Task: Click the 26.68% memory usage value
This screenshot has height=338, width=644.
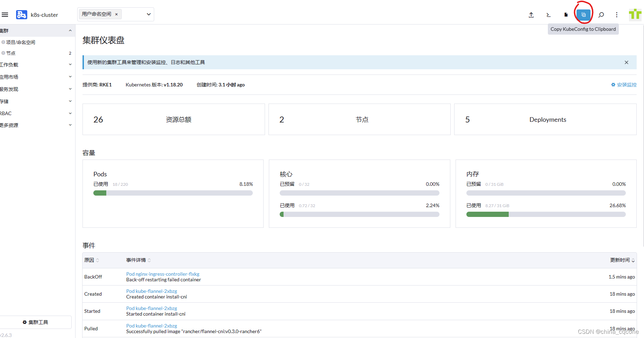Action: pos(618,205)
